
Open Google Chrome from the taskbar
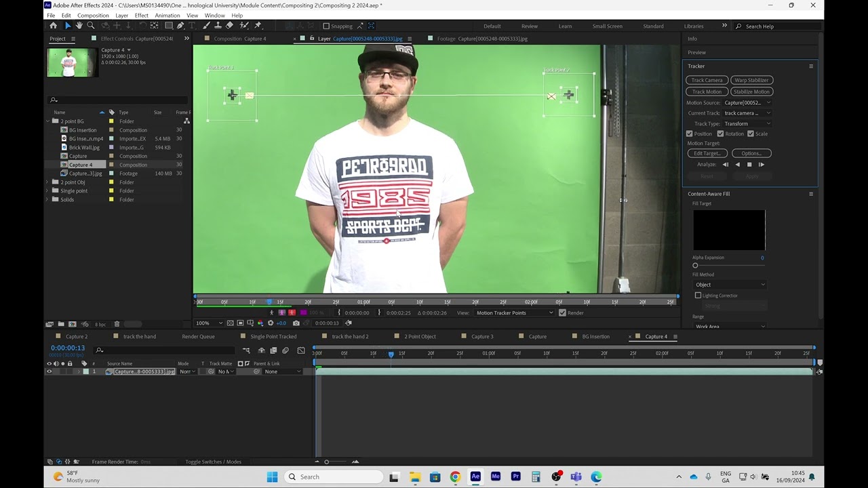point(455,476)
